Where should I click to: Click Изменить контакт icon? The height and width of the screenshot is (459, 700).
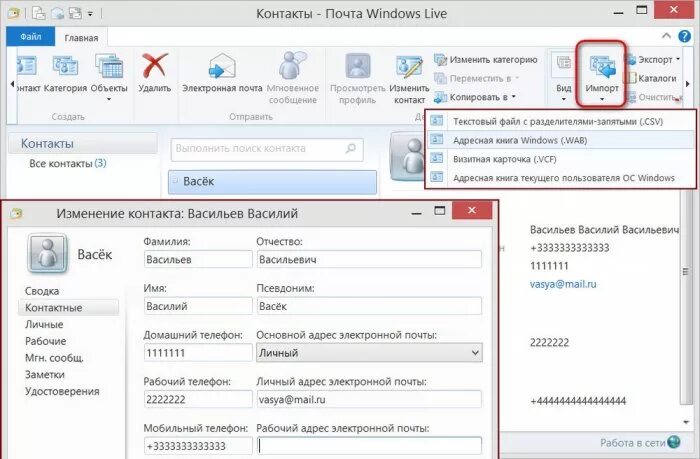pos(409,79)
